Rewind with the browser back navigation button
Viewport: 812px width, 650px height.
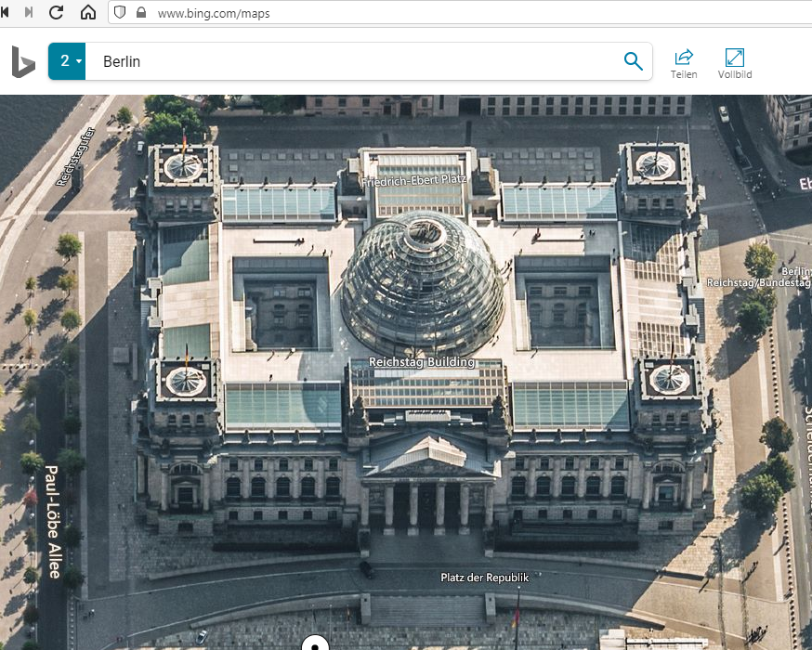point(5,12)
